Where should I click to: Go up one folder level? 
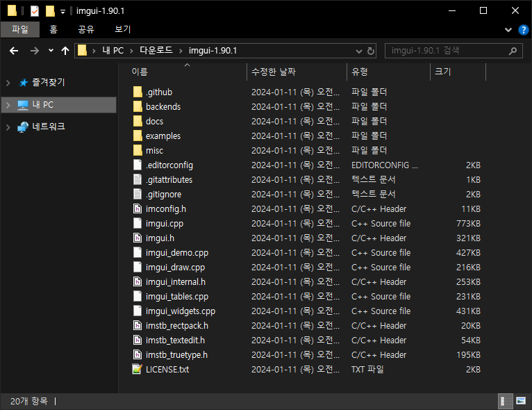click(x=65, y=51)
